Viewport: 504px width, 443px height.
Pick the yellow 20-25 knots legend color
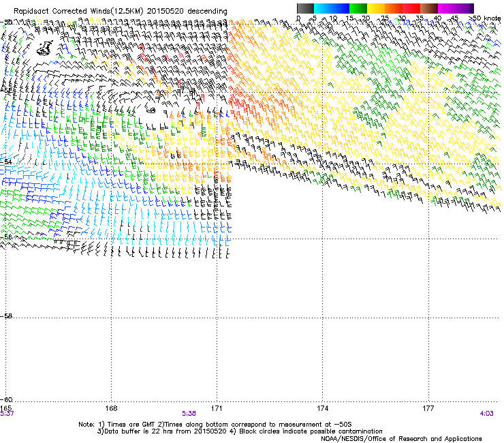[x=376, y=8]
